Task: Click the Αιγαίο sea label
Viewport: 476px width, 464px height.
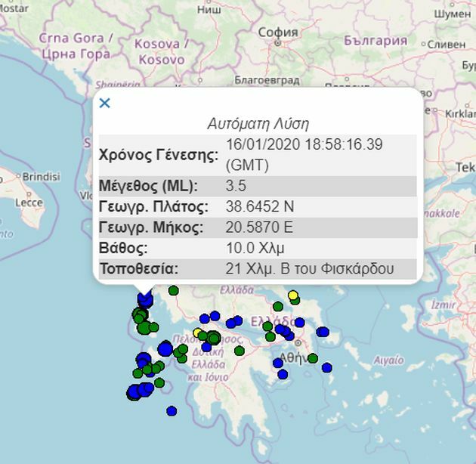Action: pos(388,360)
